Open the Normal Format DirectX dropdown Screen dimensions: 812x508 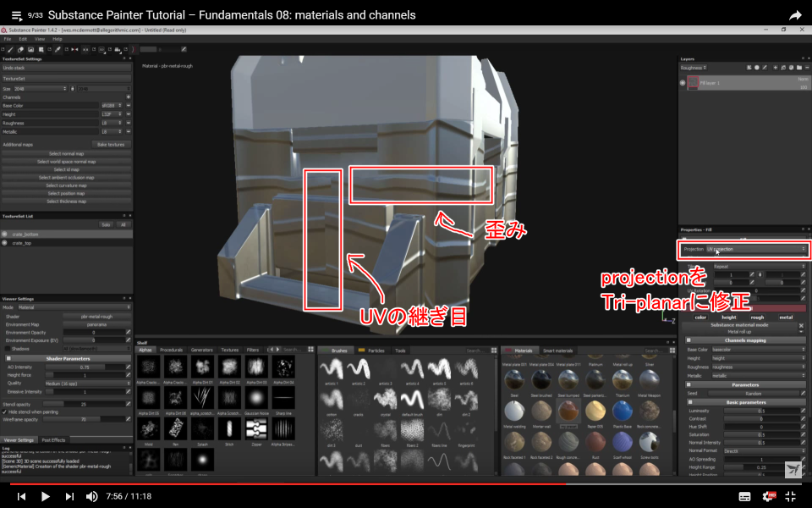click(764, 451)
